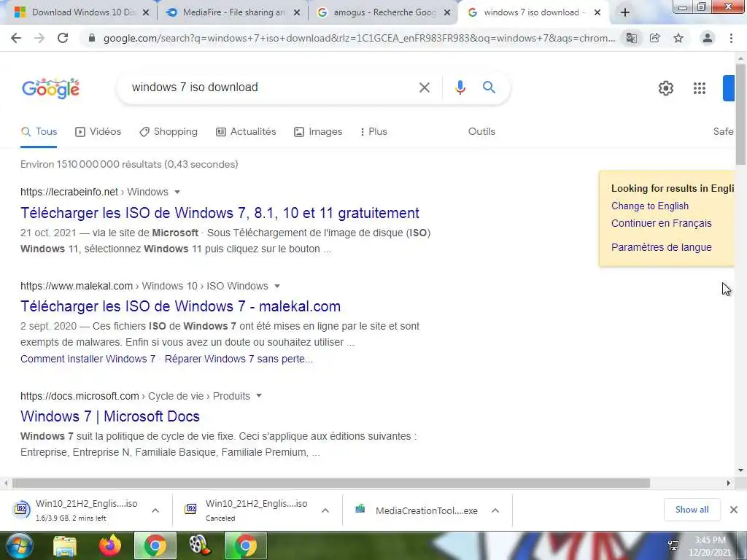The width and height of the screenshot is (747, 560).
Task: Launch Firefox from the taskbar
Action: 109,545
